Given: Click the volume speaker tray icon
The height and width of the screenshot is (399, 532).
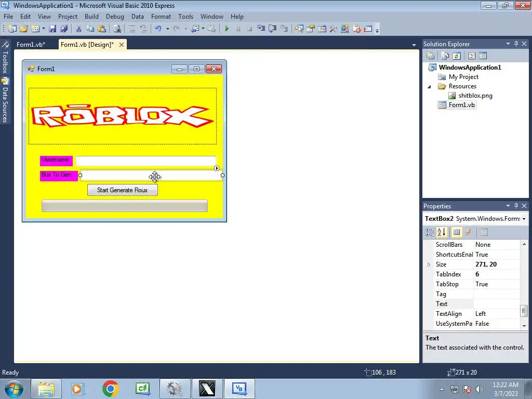Looking at the screenshot, I should click(480, 389).
